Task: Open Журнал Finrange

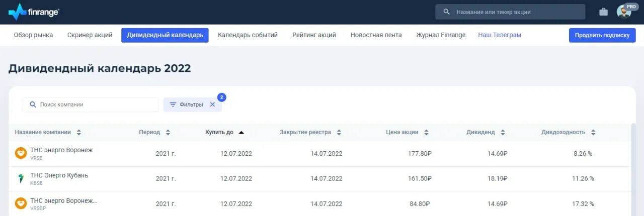Action: click(x=441, y=35)
